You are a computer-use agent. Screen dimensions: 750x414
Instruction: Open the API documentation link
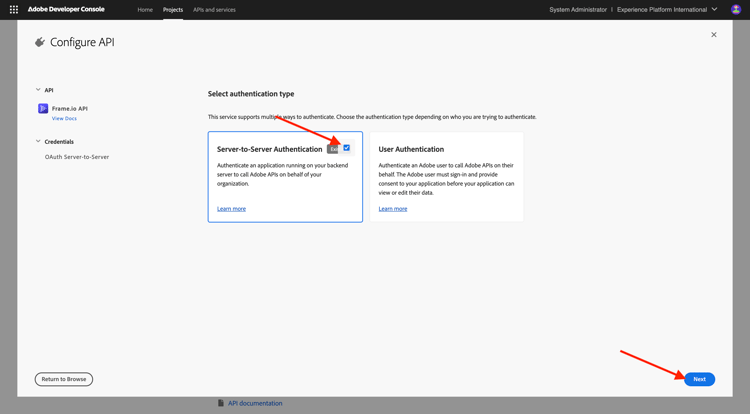tap(255, 403)
